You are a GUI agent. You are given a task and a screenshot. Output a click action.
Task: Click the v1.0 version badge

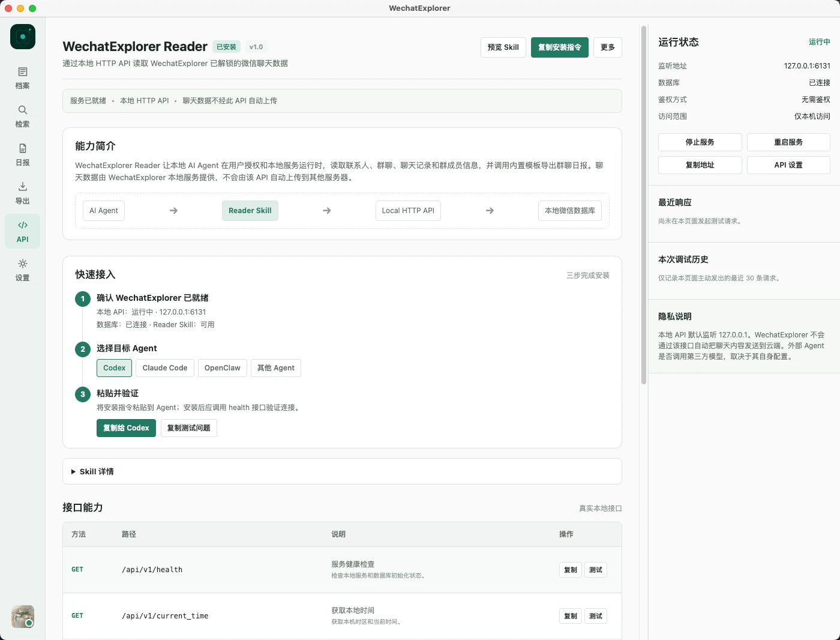256,47
